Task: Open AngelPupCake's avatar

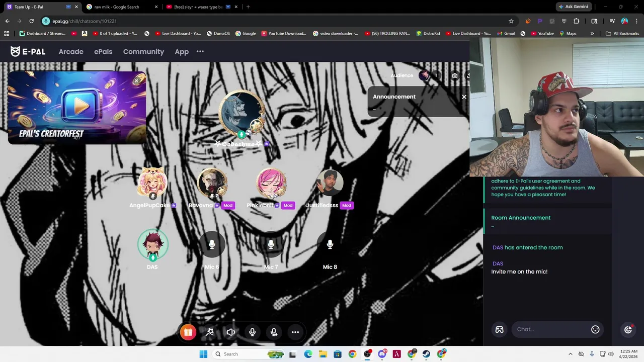Action: [x=152, y=183]
